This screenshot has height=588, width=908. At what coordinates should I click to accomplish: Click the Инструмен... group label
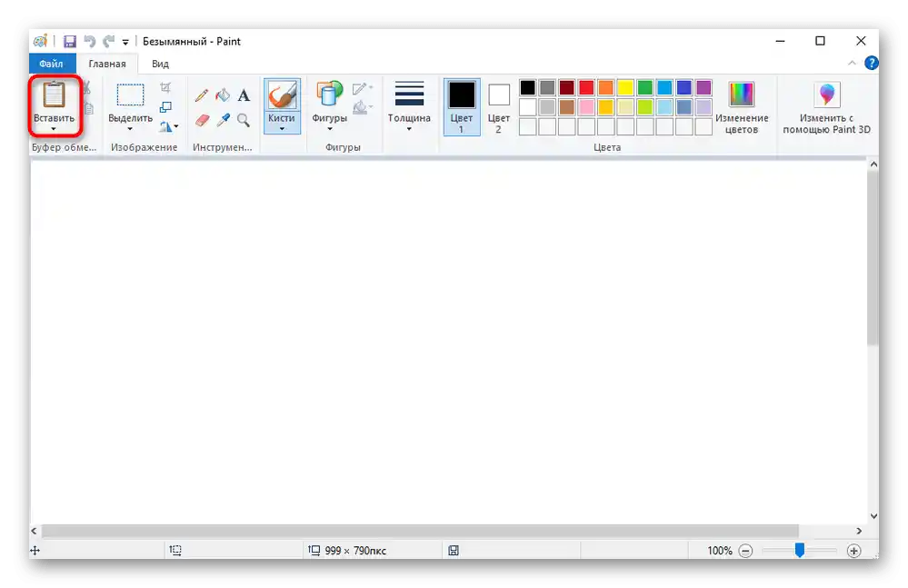[223, 147]
